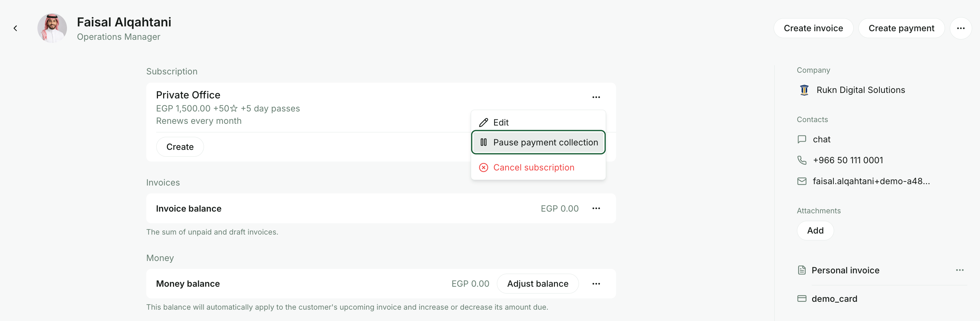
Task: Click the phone icon next to +966 number
Action: pos(801,160)
